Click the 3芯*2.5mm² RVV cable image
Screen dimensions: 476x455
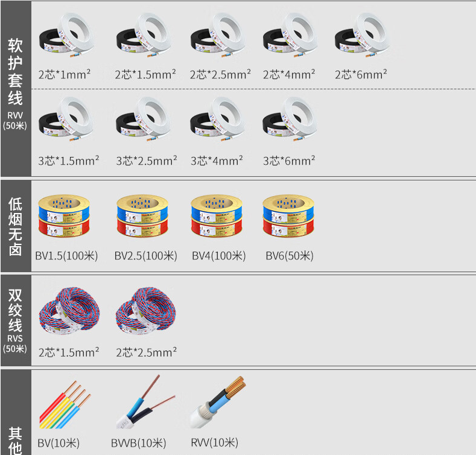click(x=144, y=119)
